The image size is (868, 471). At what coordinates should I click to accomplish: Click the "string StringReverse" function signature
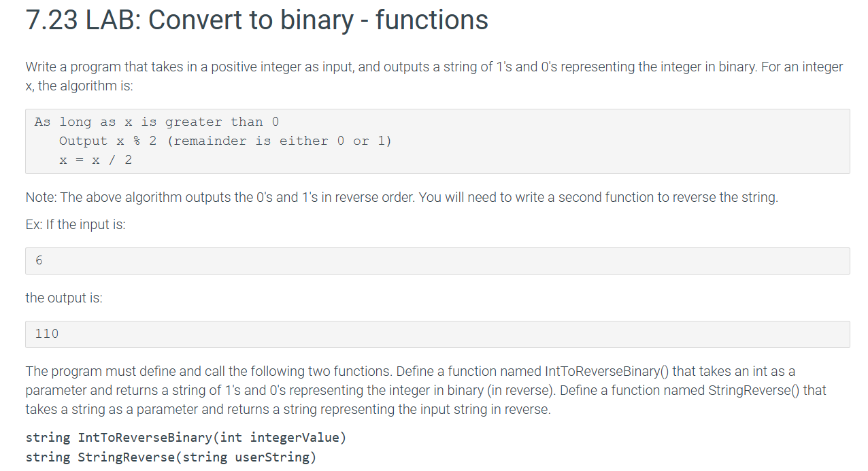click(171, 457)
